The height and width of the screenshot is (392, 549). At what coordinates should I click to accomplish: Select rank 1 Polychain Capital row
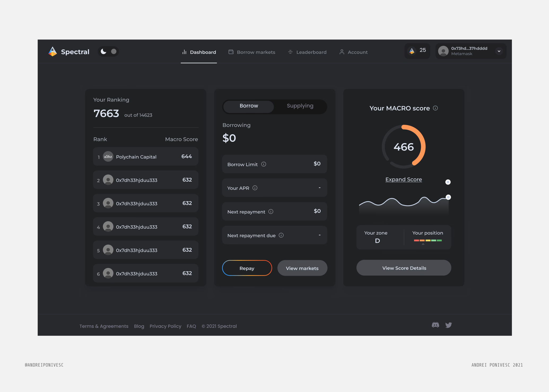(146, 157)
